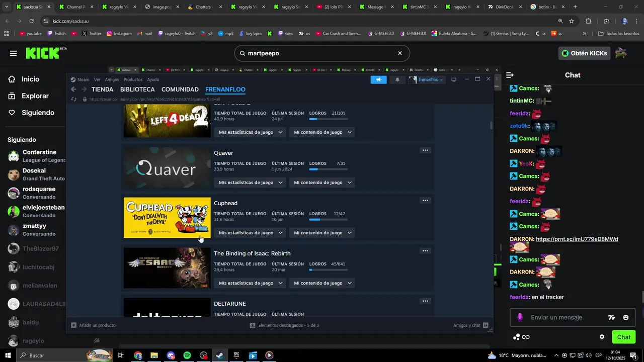Image resolution: width=644 pixels, height=362 pixels.
Task: Open the Kick profile avatar menu
Action: [x=621, y=53]
